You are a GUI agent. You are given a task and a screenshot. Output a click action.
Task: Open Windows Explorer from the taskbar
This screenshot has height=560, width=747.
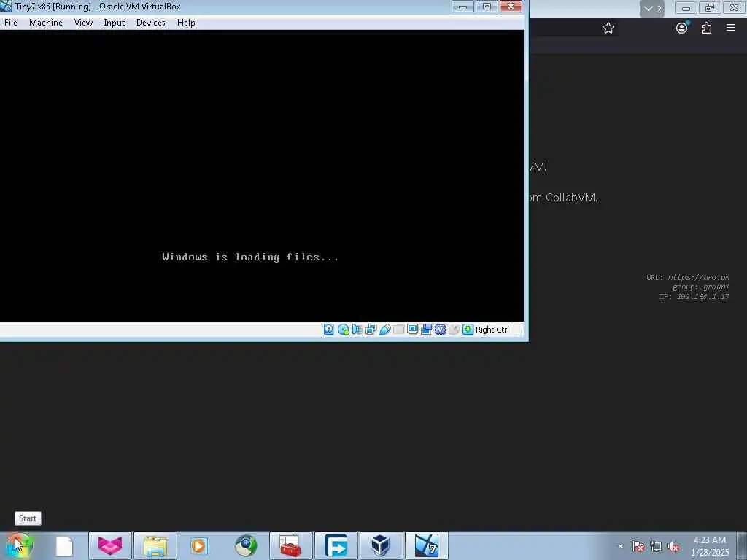[x=155, y=545]
